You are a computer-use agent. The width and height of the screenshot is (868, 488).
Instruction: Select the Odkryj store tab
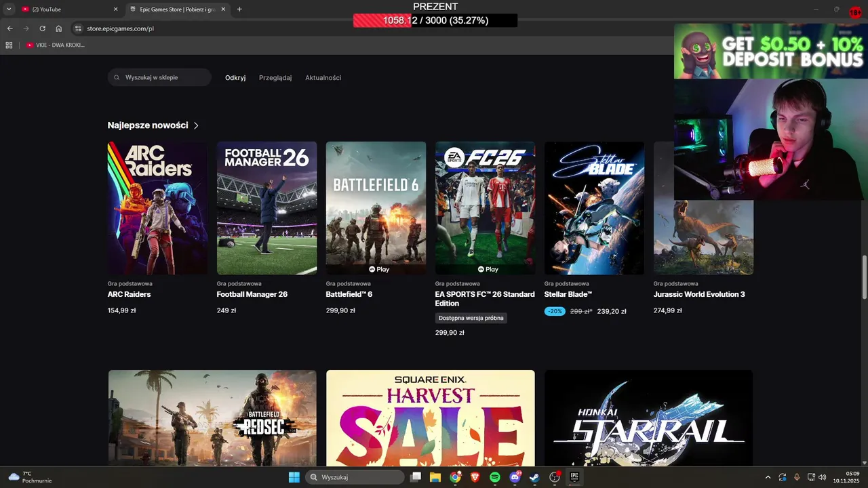[x=235, y=78]
